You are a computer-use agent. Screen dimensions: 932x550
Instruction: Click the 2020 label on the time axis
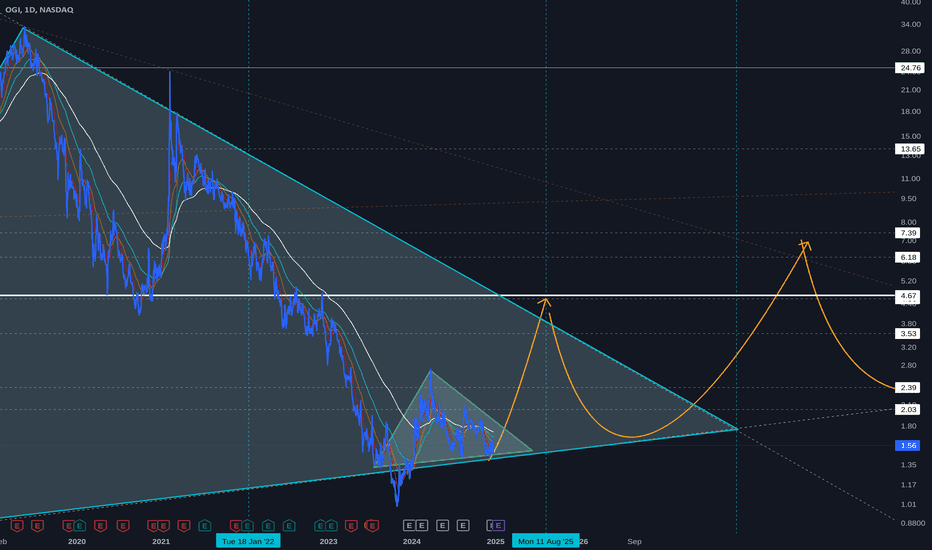click(77, 541)
